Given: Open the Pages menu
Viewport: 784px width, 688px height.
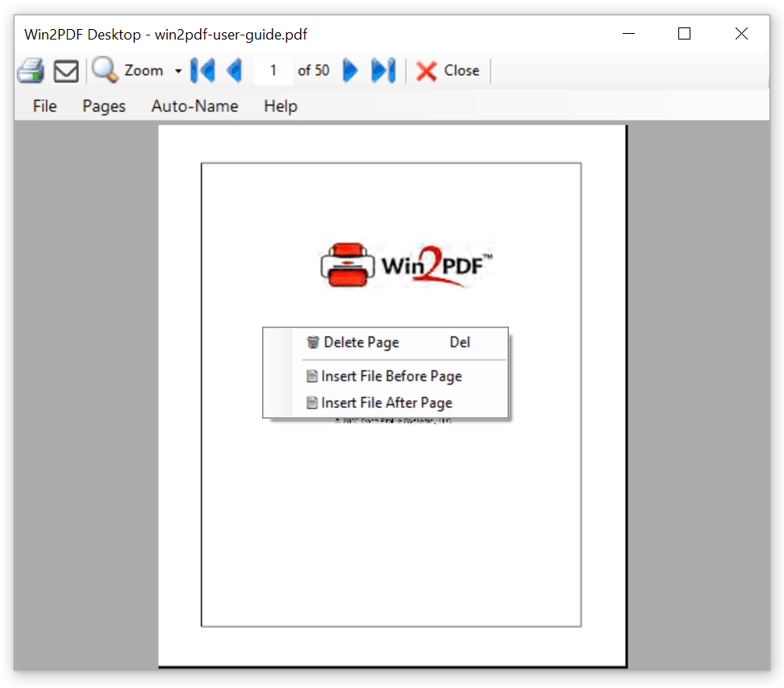Looking at the screenshot, I should 103,106.
